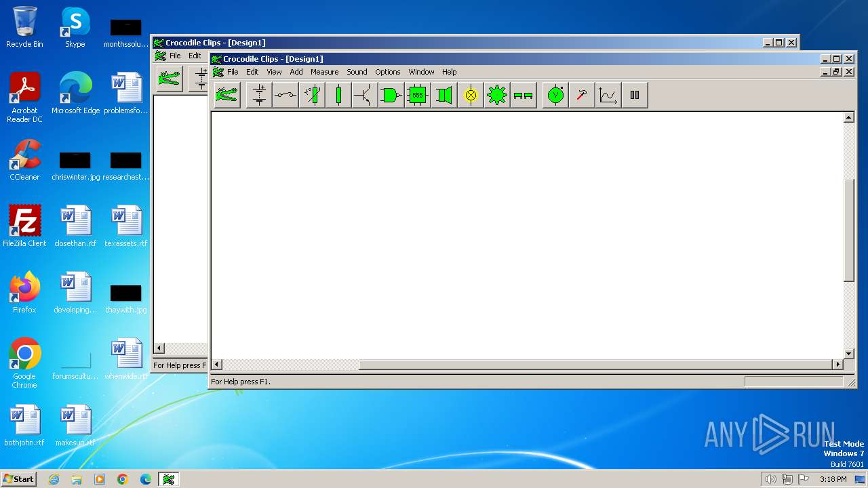The height and width of the screenshot is (488, 868).
Task: Open File menu in background Crocodile Clips window
Action: 175,56
